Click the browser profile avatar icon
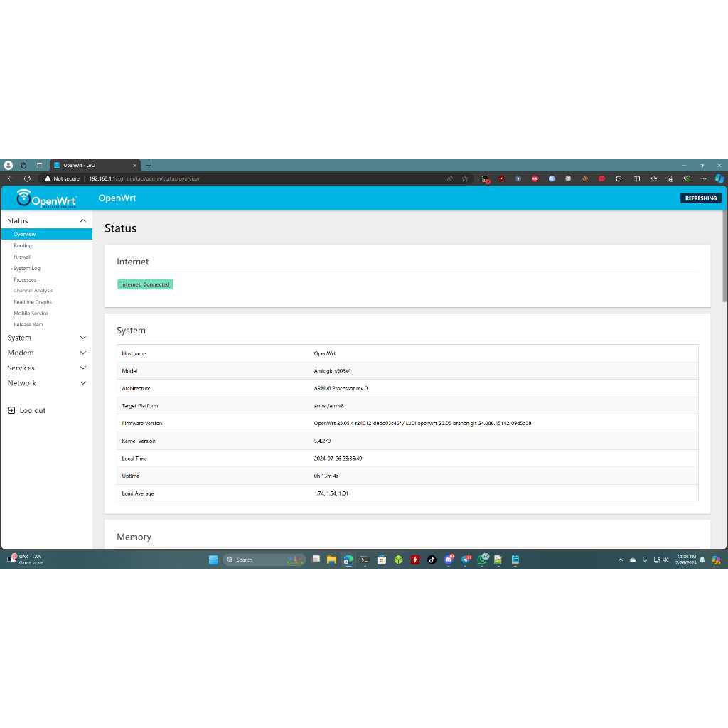 [x=9, y=165]
